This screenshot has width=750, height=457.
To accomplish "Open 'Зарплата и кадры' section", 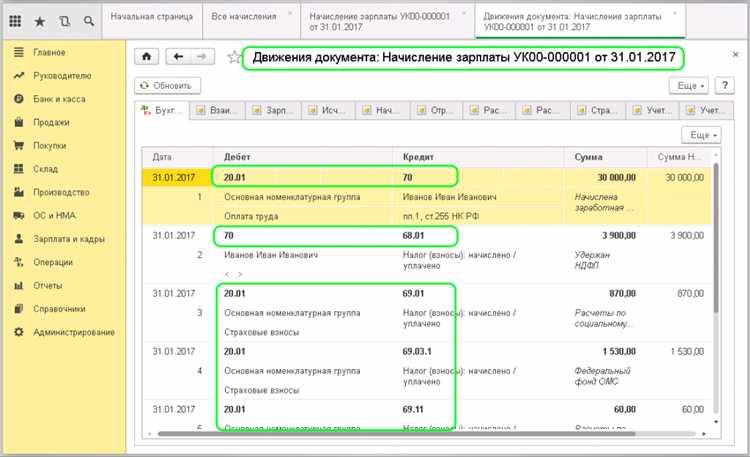I will tap(66, 239).
